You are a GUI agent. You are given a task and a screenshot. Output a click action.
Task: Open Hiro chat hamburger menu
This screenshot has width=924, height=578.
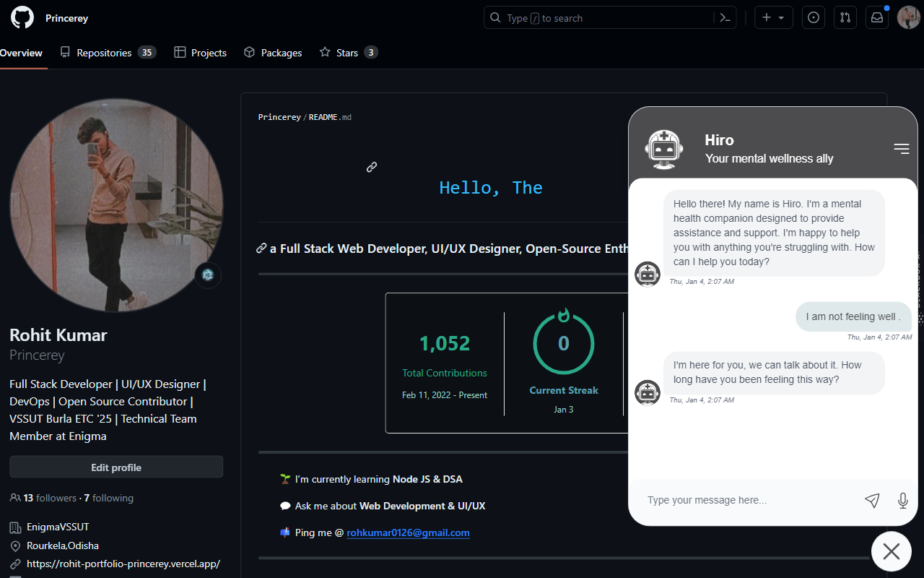(x=901, y=149)
